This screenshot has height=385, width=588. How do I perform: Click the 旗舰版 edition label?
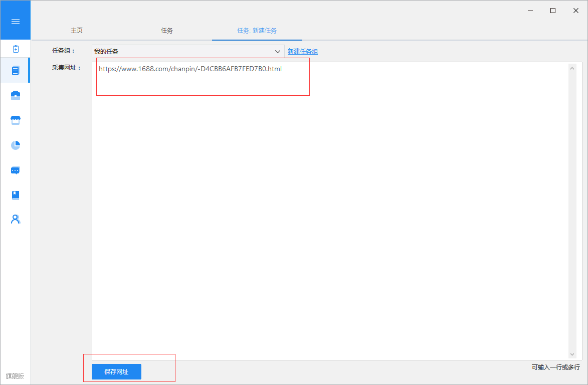[x=15, y=376]
